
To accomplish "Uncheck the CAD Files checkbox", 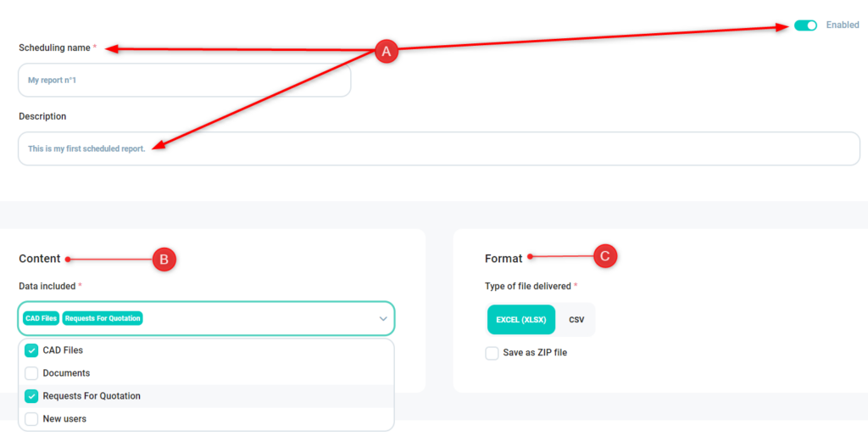I will [x=32, y=350].
